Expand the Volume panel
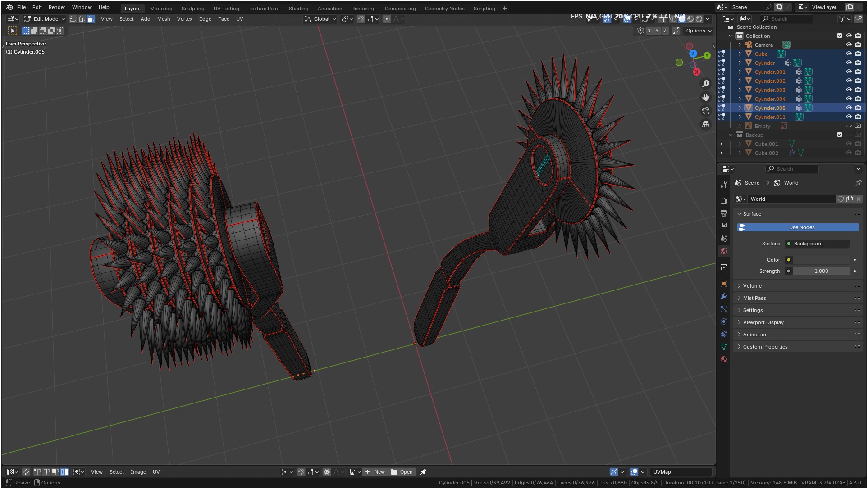This screenshot has height=489, width=868. click(x=752, y=286)
